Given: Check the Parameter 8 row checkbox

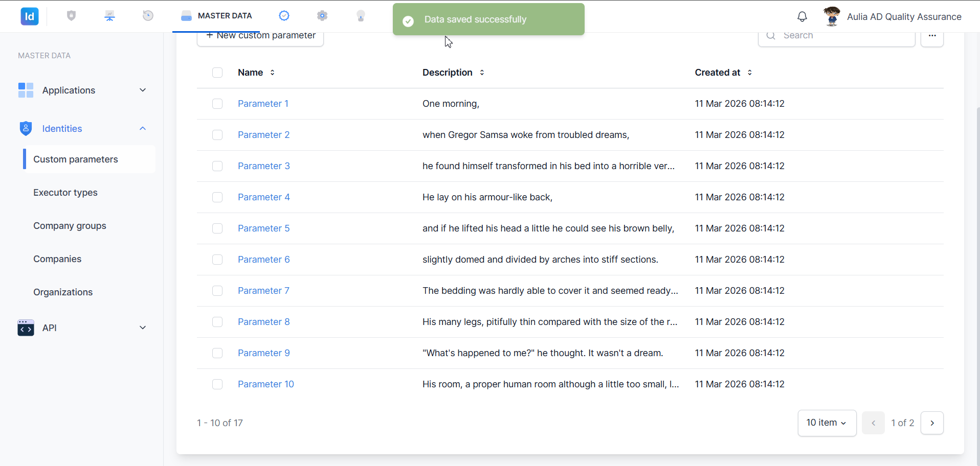Looking at the screenshot, I should point(217,322).
